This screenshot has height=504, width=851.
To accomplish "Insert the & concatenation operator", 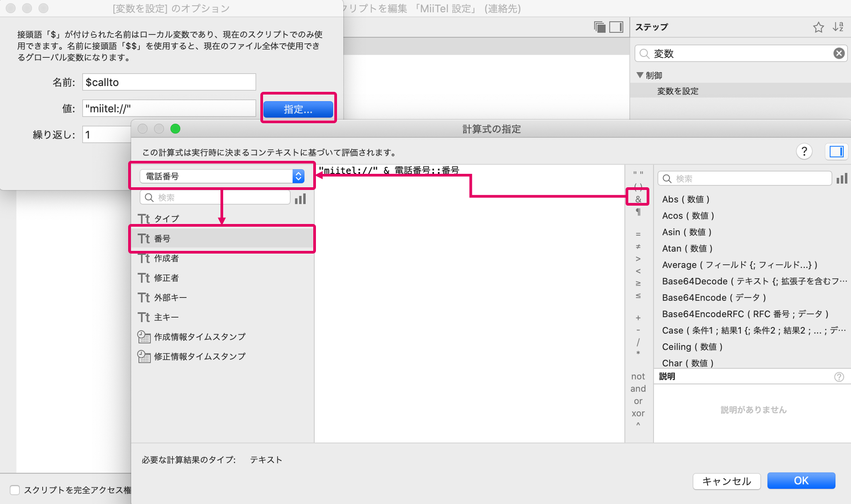I will coord(638,199).
